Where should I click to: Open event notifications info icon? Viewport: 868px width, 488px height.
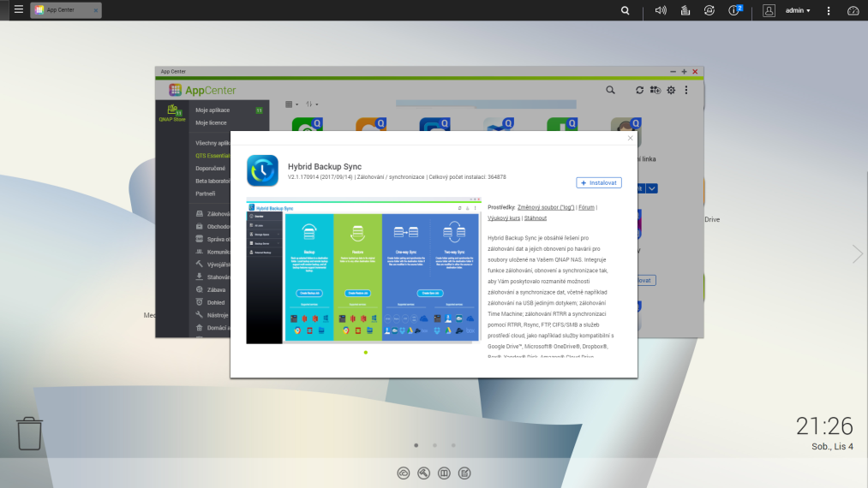click(734, 10)
